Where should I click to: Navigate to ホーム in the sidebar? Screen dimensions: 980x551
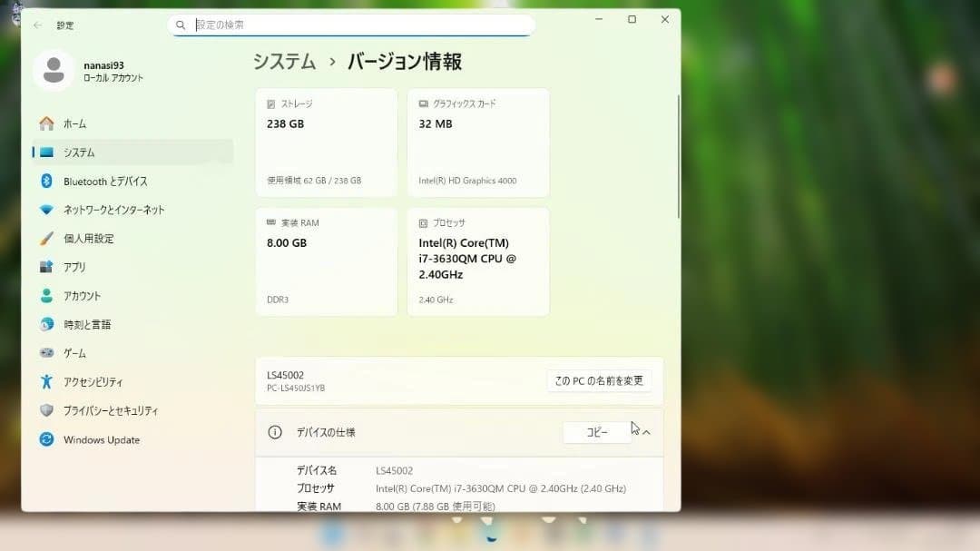tap(73, 123)
